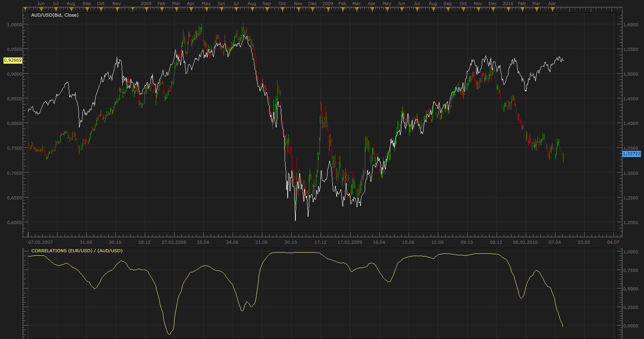Click the 23.05 date on the bottom axis
Screen dimensions: 644x339
(x=584, y=242)
